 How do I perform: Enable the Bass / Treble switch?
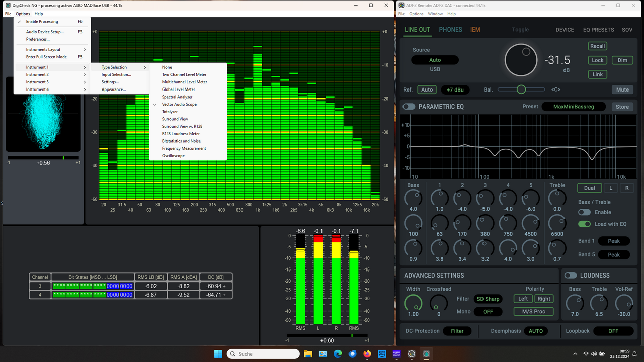(x=584, y=212)
